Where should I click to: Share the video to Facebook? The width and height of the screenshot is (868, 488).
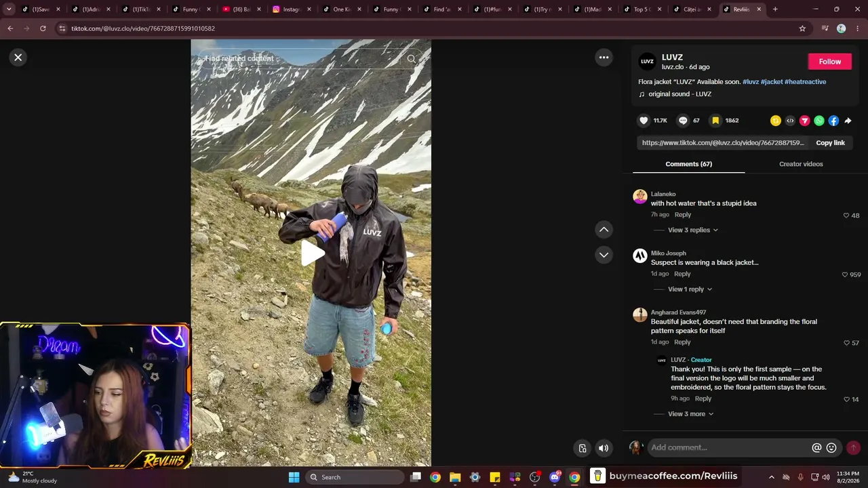(833, 121)
